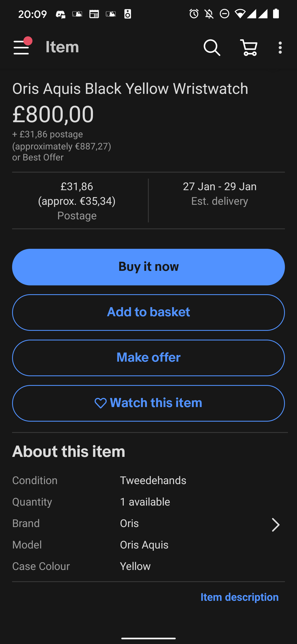
Task: Tap the search magnifier icon
Action: pos(212,47)
